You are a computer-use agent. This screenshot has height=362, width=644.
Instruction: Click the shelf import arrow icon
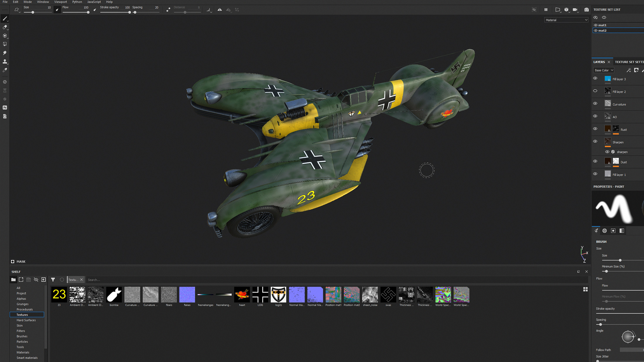point(44,280)
